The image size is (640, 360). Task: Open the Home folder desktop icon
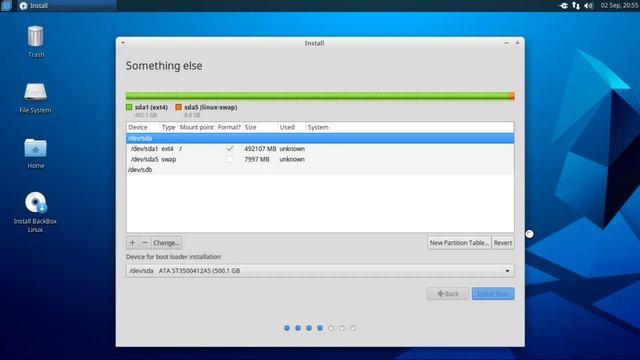36,153
